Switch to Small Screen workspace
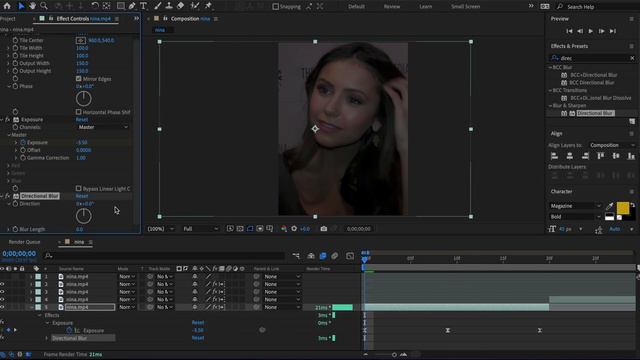The height and width of the screenshot is (360, 640). point(465,7)
